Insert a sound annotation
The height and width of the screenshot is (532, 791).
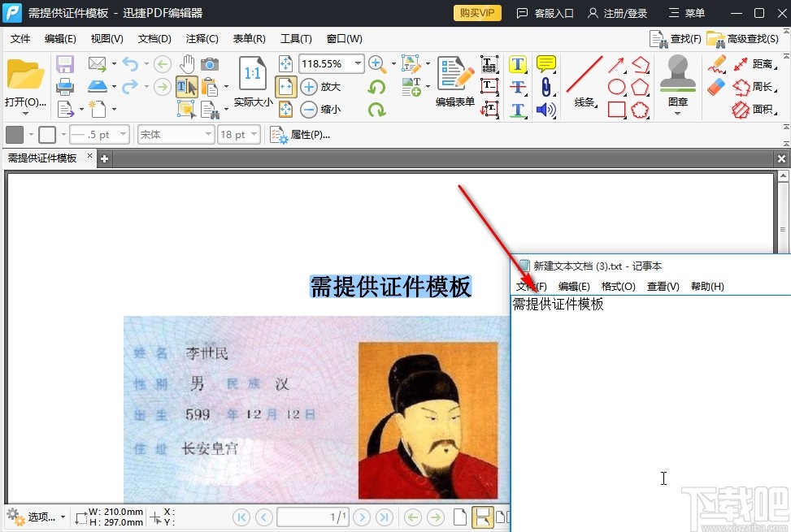[x=545, y=110]
